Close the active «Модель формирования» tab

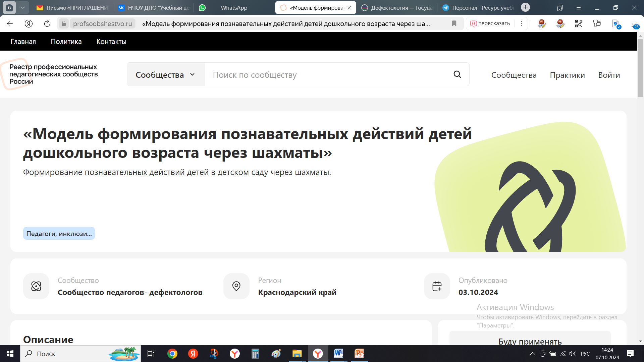349,7
